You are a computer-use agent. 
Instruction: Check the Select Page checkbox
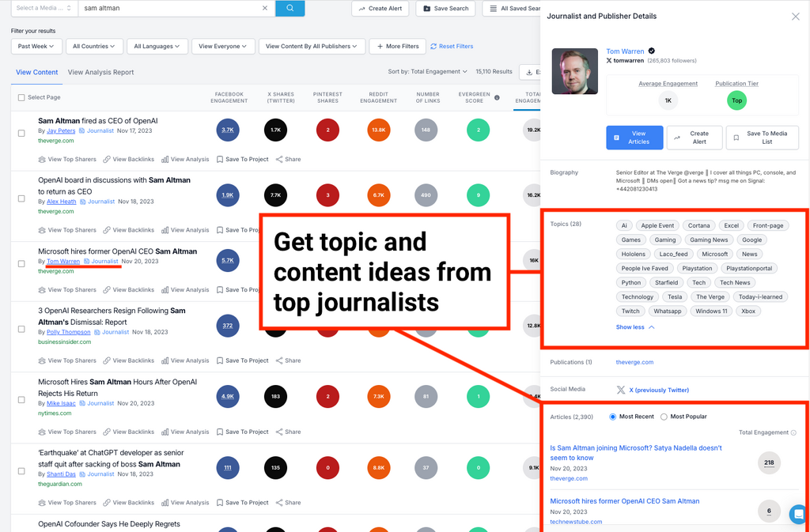(x=21, y=98)
